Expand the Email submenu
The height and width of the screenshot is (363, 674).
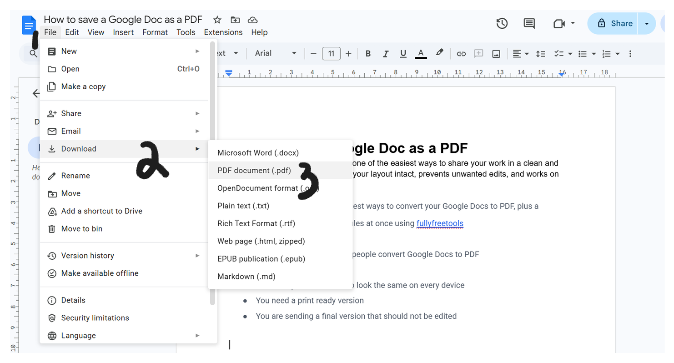124,131
